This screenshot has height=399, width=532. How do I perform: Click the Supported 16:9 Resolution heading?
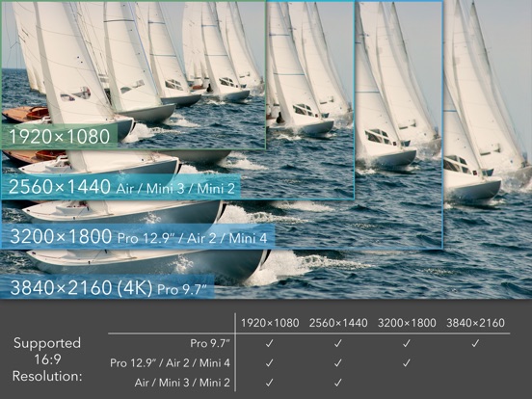(47, 359)
